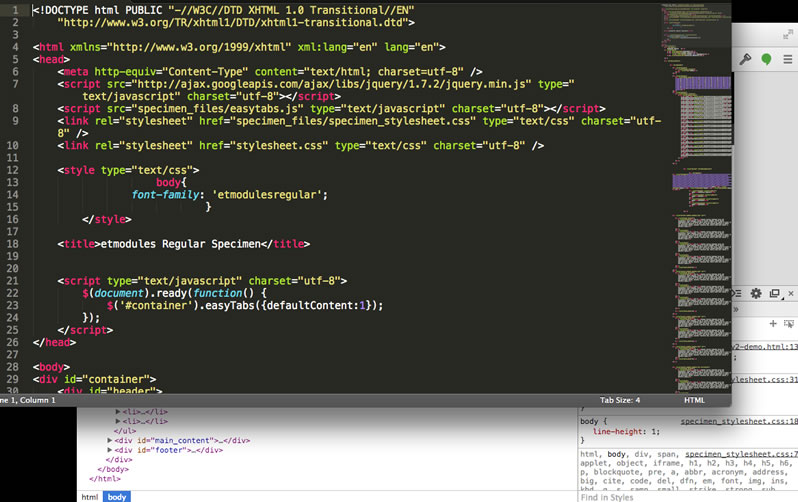The image size is (798, 502).
Task: Add a new style rule with the plus icon
Action: click(x=773, y=323)
